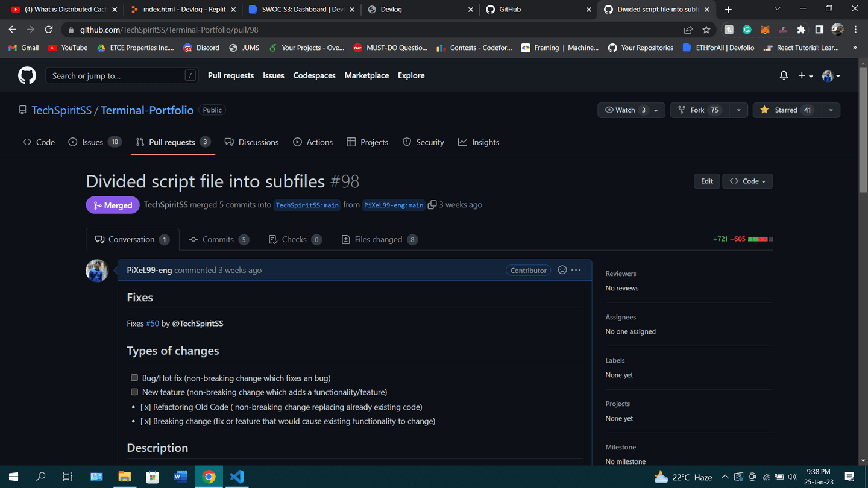Viewport: 868px width, 488px height.
Task: Open the Chrome tab search chevron
Action: [x=777, y=9]
